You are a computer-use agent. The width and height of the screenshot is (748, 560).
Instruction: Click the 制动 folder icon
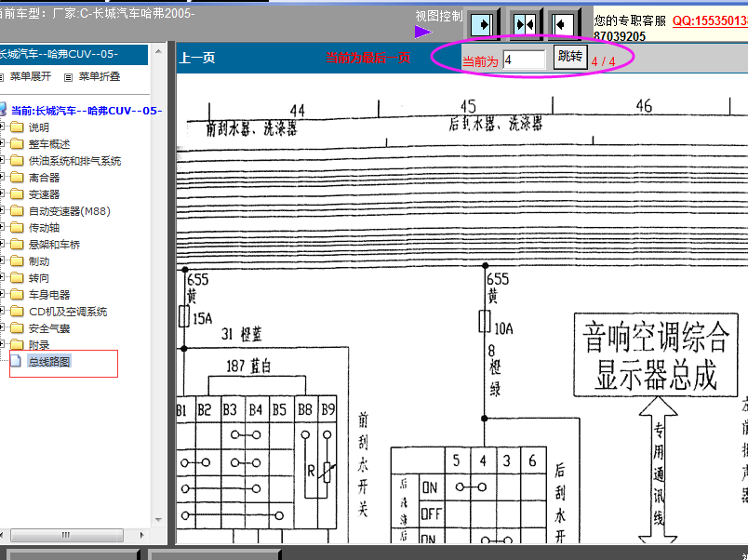click(17, 260)
